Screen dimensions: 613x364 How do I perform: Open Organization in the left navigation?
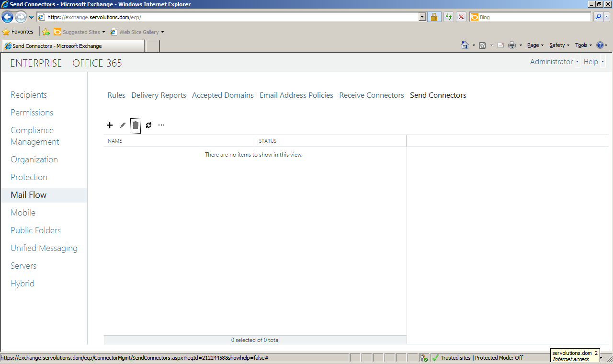tap(34, 159)
